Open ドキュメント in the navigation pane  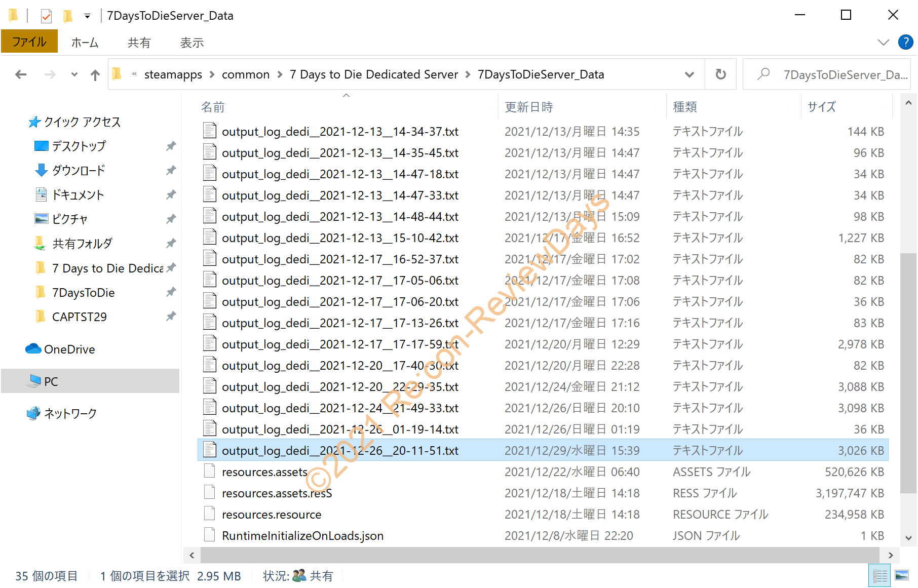[78, 195]
